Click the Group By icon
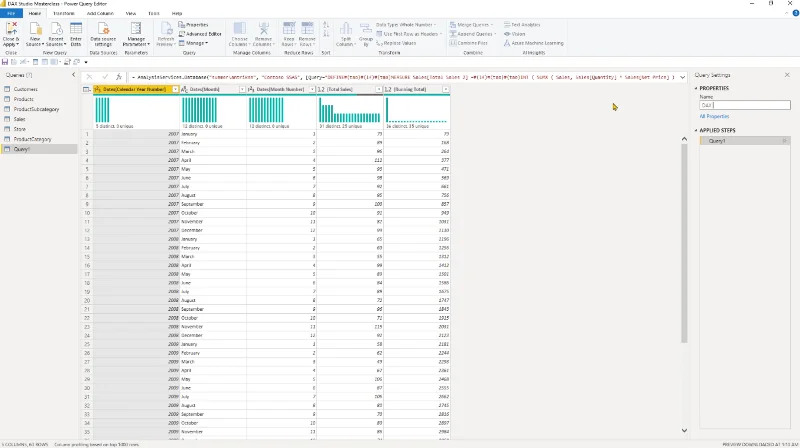This screenshot has height=448, width=800. 366,29
